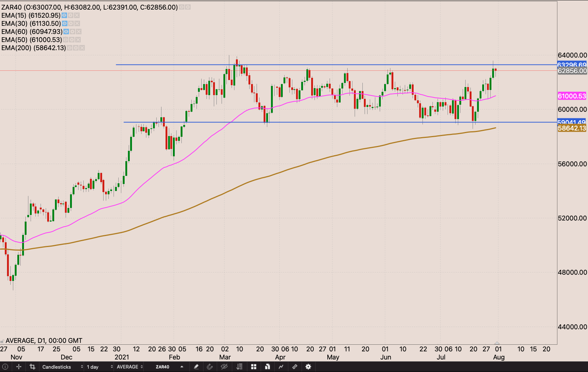588x372 pixels.
Task: Select the pencil drawing tool
Action: pyautogui.click(x=196, y=366)
